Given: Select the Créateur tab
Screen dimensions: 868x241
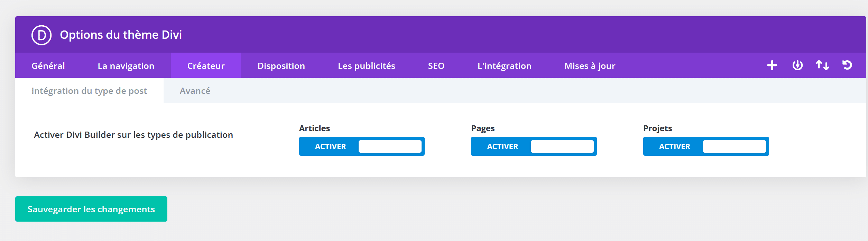Looking at the screenshot, I should pos(206,65).
